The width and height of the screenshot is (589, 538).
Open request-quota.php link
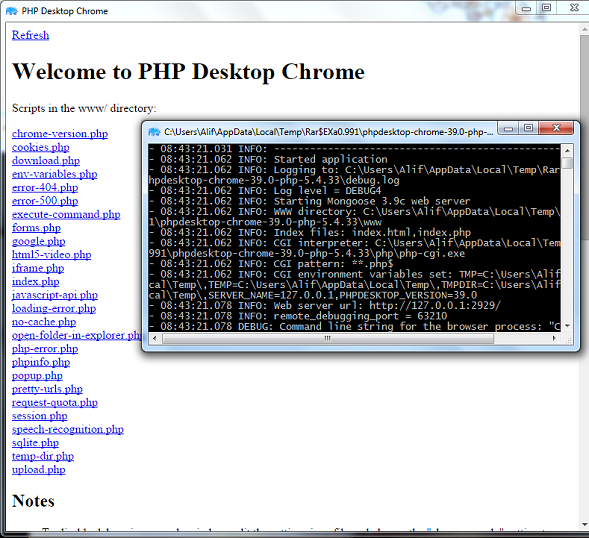coord(55,403)
